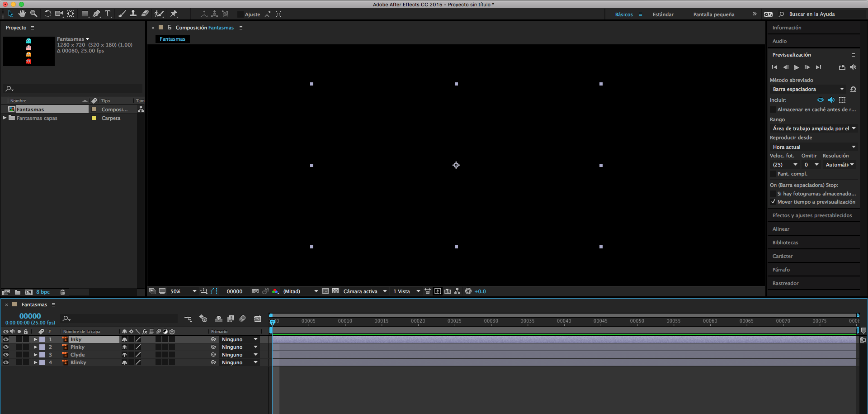Enable 'Almacenar en caché antes de r...' checkbox
Screen dimensions: 868x414
[773, 109]
